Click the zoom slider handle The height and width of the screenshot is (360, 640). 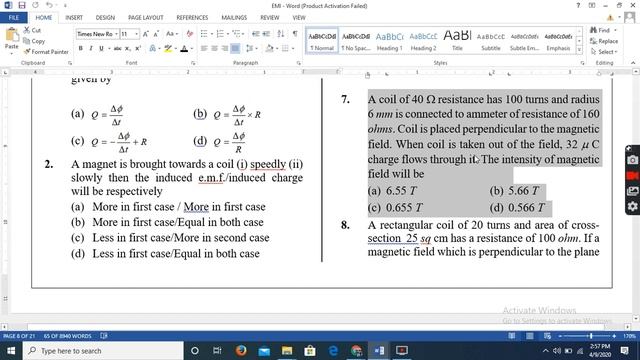[x=591, y=336]
